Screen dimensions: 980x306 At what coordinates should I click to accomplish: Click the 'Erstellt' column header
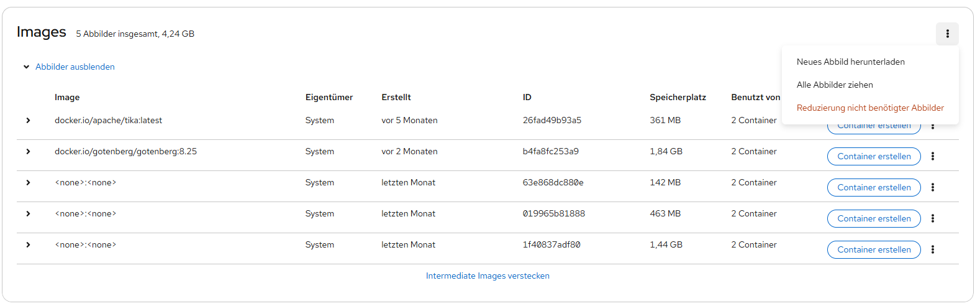(396, 97)
